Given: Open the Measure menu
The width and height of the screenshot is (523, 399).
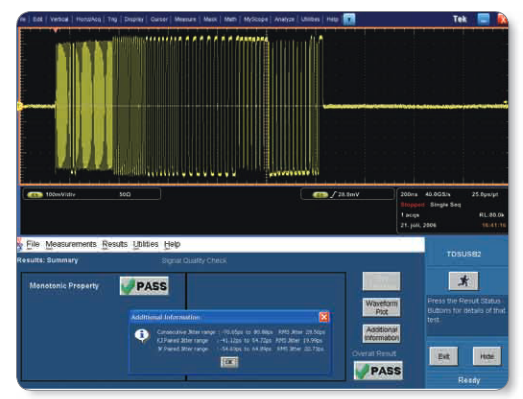Looking at the screenshot, I should pyautogui.click(x=185, y=19).
